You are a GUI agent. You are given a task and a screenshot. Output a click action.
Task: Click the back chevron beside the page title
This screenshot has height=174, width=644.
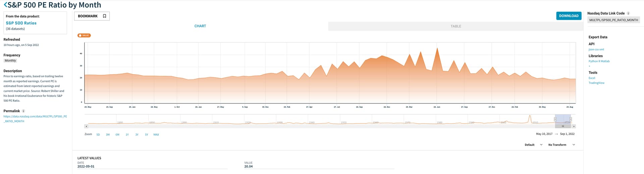tap(5, 5)
